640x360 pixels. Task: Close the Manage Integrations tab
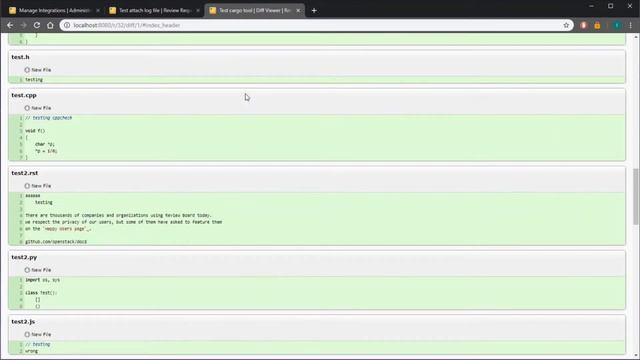coord(98,11)
